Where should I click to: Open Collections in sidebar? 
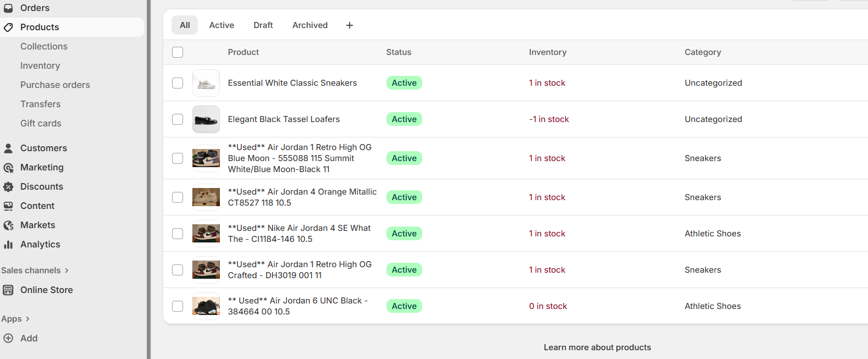tap(44, 46)
